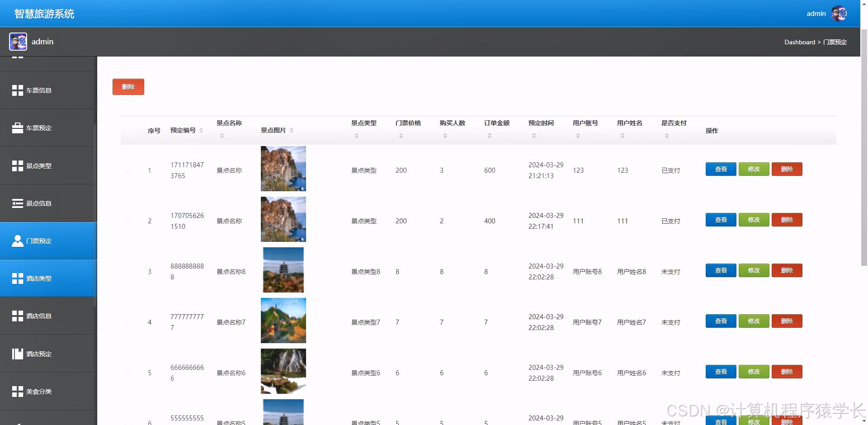Click 查看 for 景点名称6 row
This screenshot has width=868, height=425.
point(721,372)
